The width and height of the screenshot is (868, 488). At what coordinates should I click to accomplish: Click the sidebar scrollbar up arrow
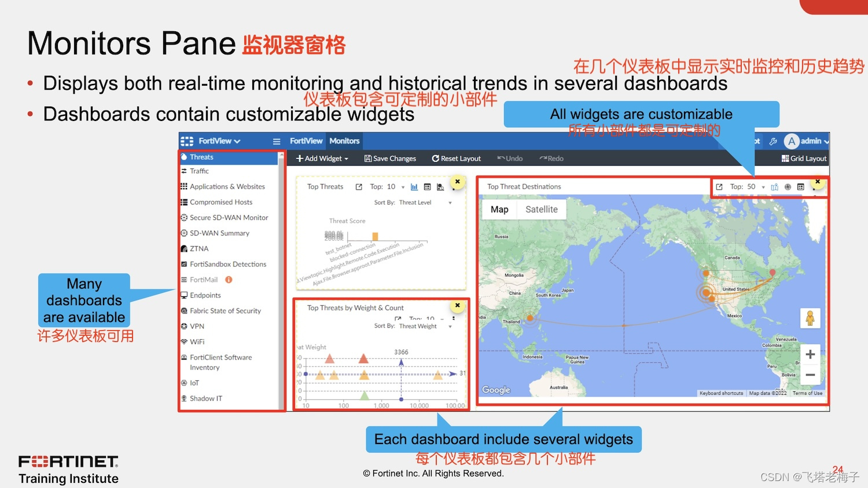coord(281,155)
